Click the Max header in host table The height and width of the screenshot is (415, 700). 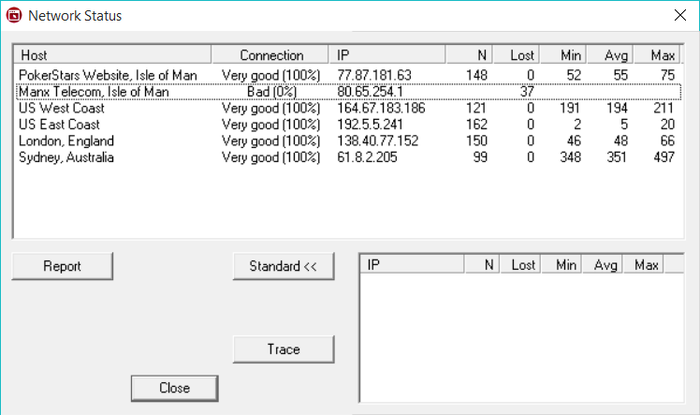tap(657, 55)
